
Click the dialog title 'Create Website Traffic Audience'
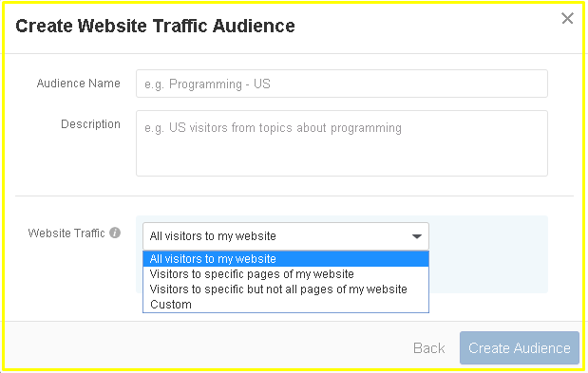pos(155,27)
